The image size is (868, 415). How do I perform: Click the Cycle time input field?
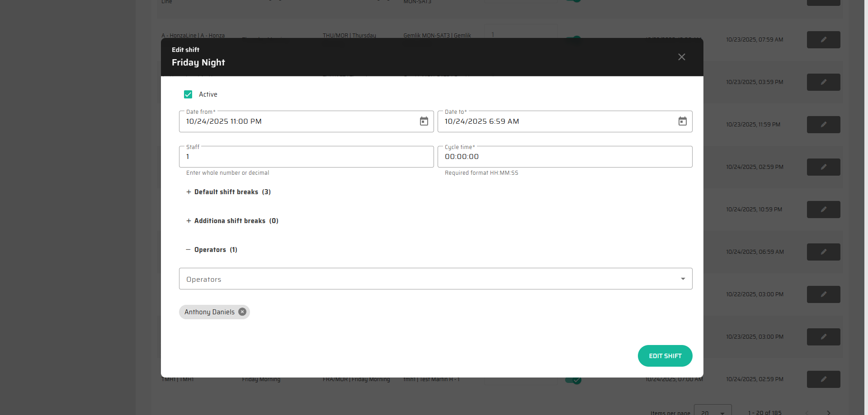click(x=565, y=157)
